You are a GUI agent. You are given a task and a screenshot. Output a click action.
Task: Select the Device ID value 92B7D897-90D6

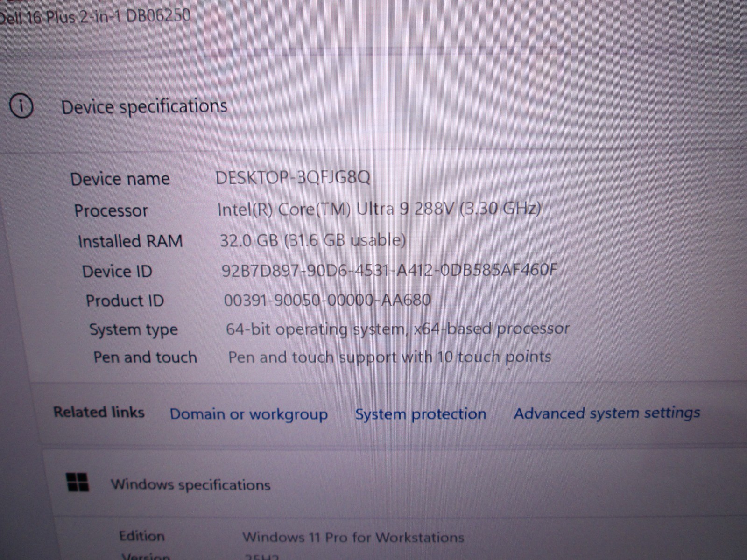389,270
